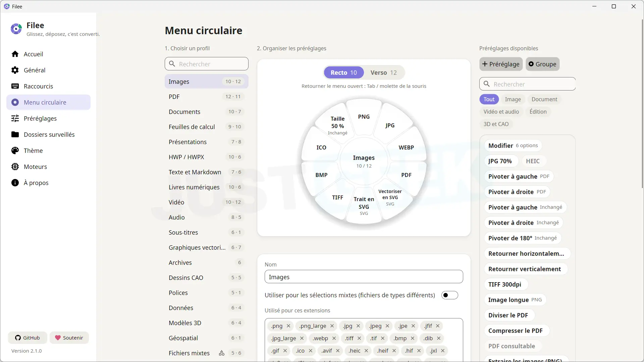Filter presets by Document category

click(544, 99)
